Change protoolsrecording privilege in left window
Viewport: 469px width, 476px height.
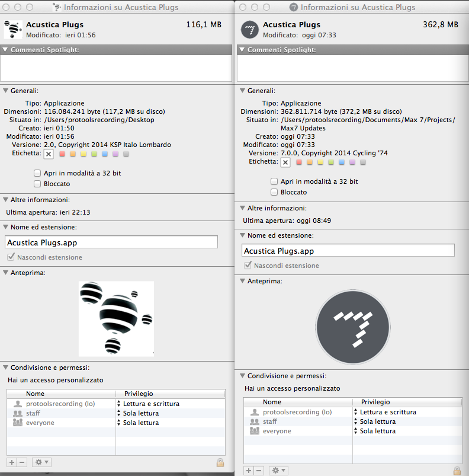pos(148,404)
